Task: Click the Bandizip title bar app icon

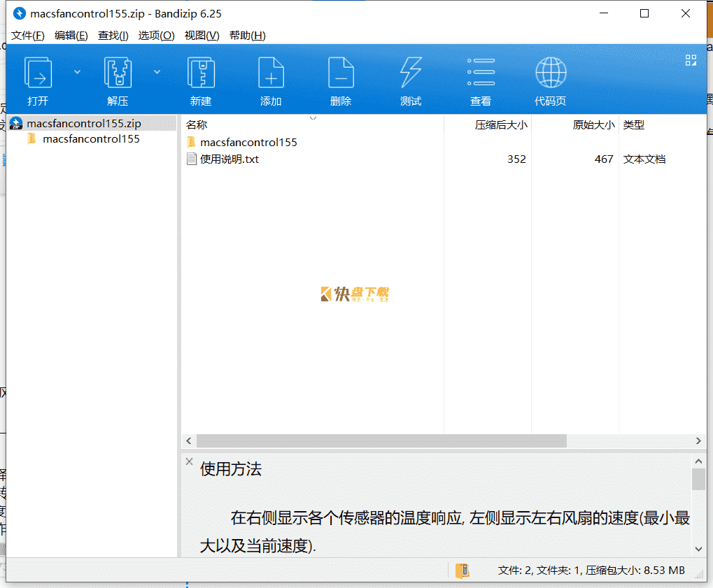Action: [20, 13]
